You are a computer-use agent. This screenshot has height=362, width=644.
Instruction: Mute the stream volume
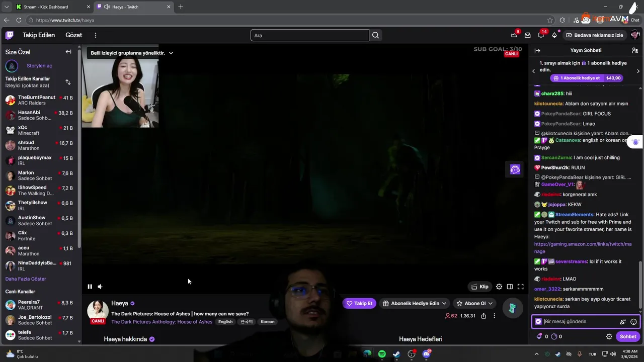click(100, 287)
